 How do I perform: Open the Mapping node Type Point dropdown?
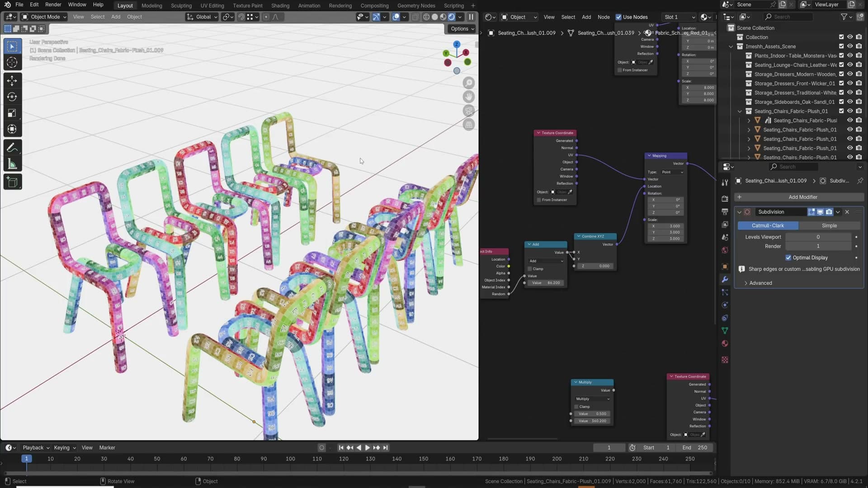click(672, 172)
